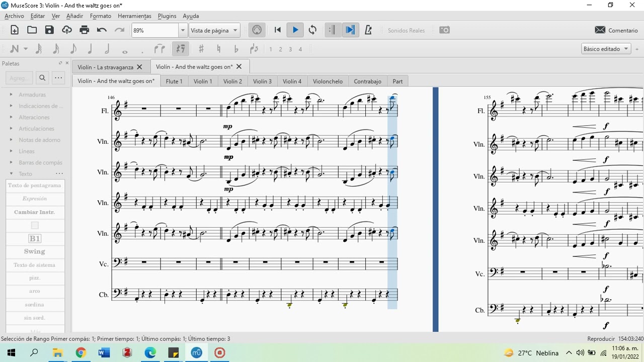
Task: Open the Vista de página view dropdown
Action: (214, 30)
